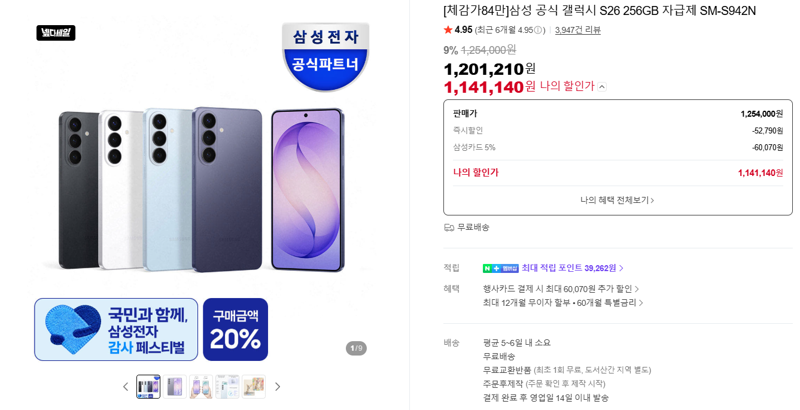Open 최대 적립 포인트 39,262원 details
800x410 pixels.
point(572,268)
